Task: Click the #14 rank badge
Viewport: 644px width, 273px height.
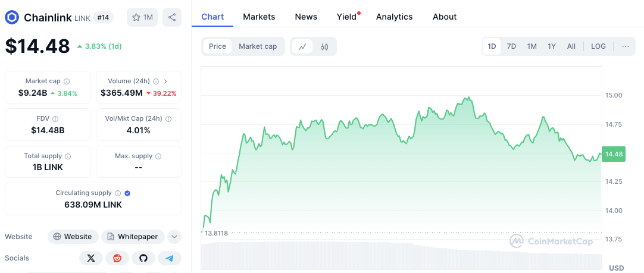Action: click(x=103, y=17)
